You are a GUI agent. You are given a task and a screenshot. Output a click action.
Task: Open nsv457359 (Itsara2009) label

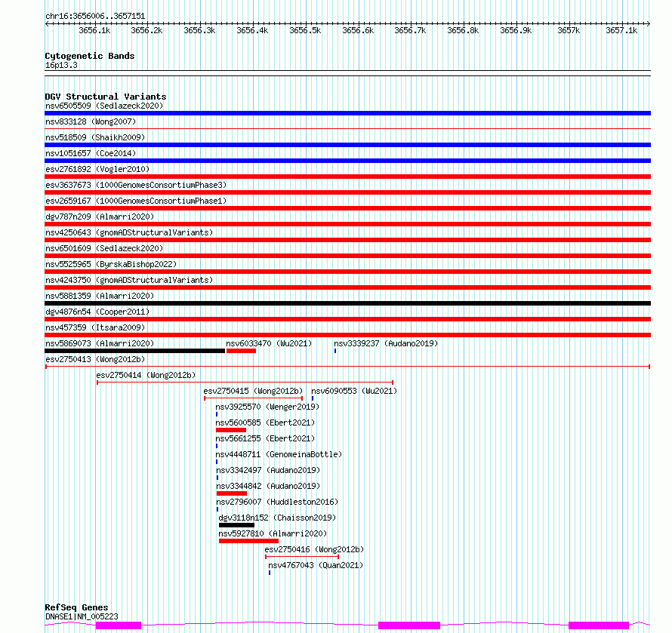tap(95, 327)
